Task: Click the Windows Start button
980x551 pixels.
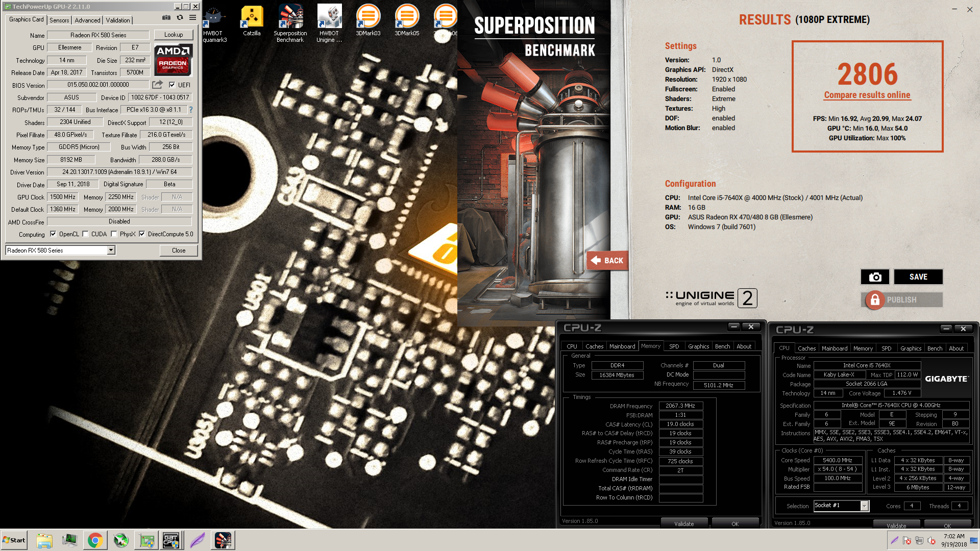Action: pos(14,540)
